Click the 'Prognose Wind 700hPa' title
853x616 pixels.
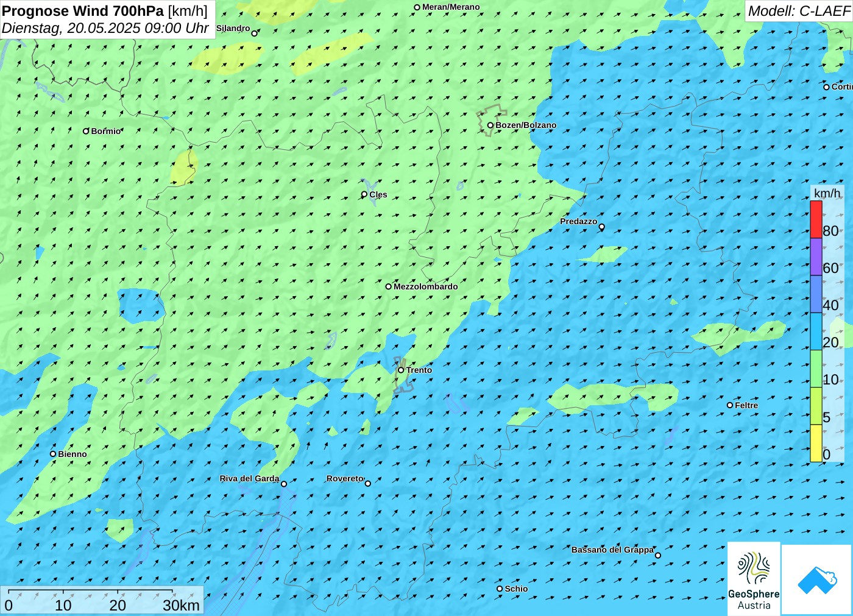[x=83, y=11]
